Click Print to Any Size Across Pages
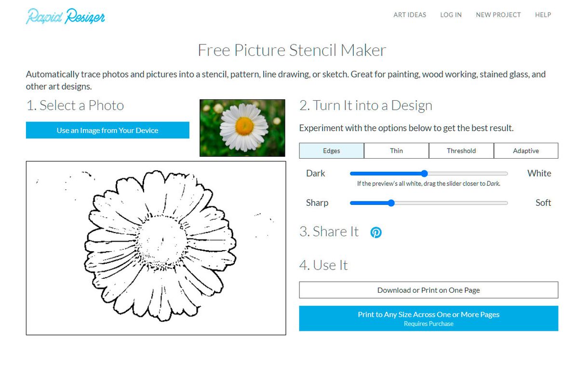The image size is (588, 365). coord(428,314)
